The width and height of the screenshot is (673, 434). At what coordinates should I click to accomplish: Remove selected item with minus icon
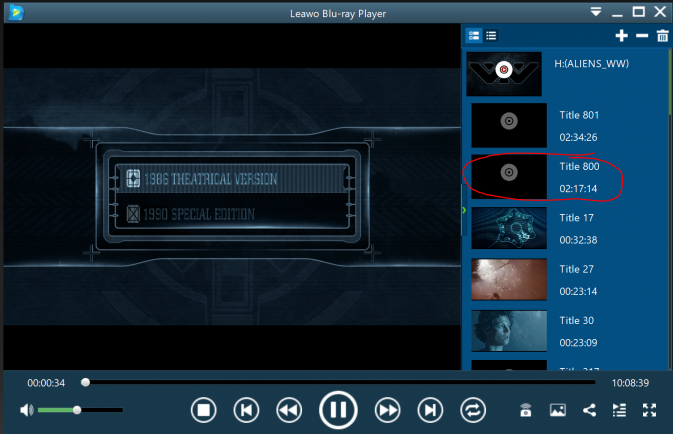[642, 36]
